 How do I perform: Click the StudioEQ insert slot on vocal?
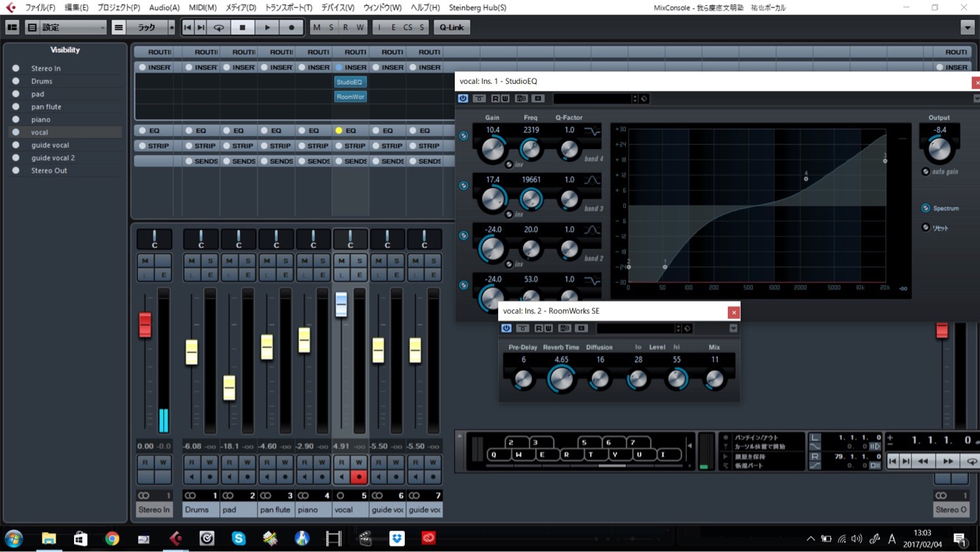click(350, 82)
